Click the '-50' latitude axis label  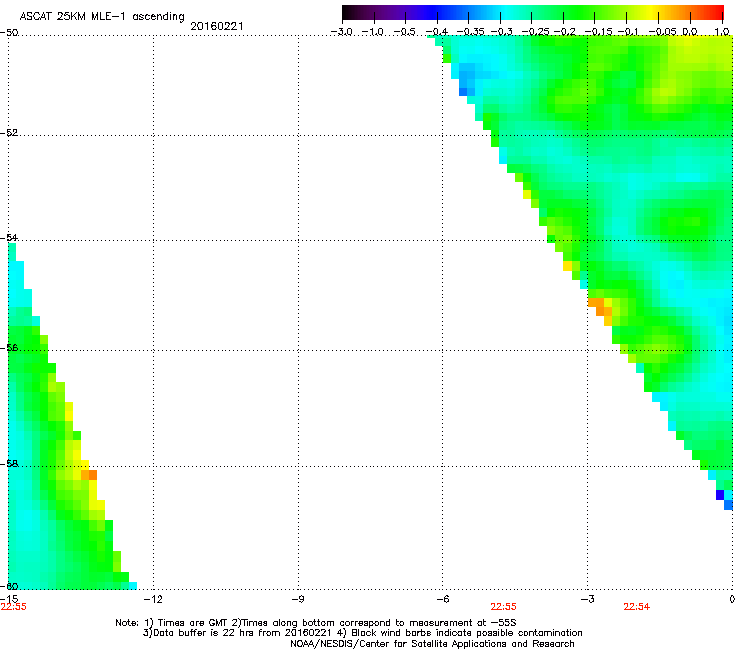click(x=9, y=33)
